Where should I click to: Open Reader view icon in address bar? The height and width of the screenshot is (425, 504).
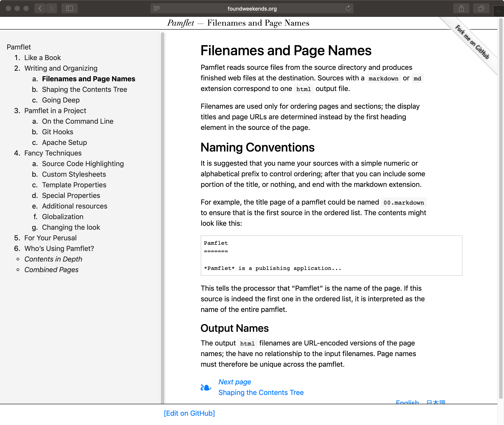(x=156, y=9)
